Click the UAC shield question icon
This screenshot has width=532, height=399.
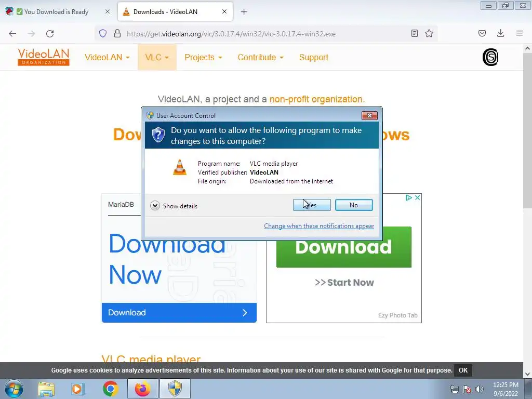pos(158,135)
